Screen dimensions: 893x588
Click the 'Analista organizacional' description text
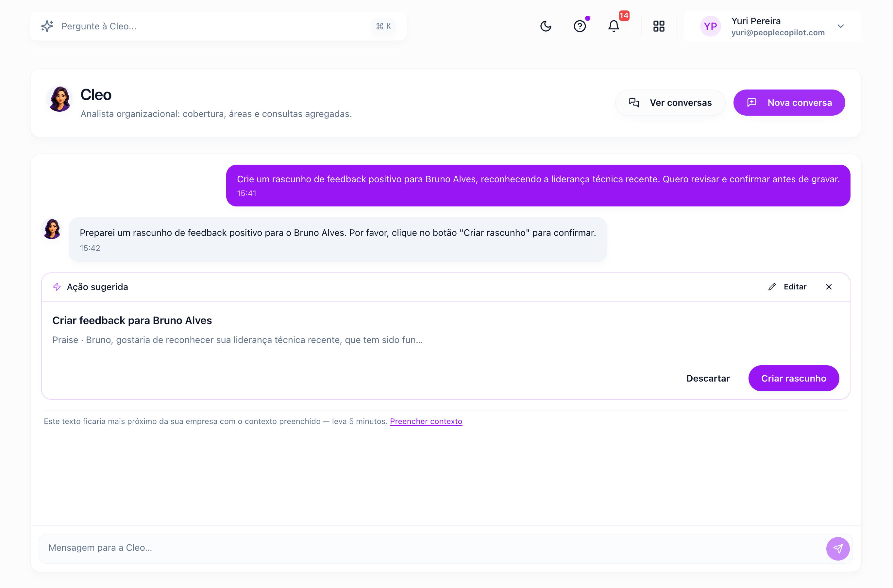tap(216, 114)
